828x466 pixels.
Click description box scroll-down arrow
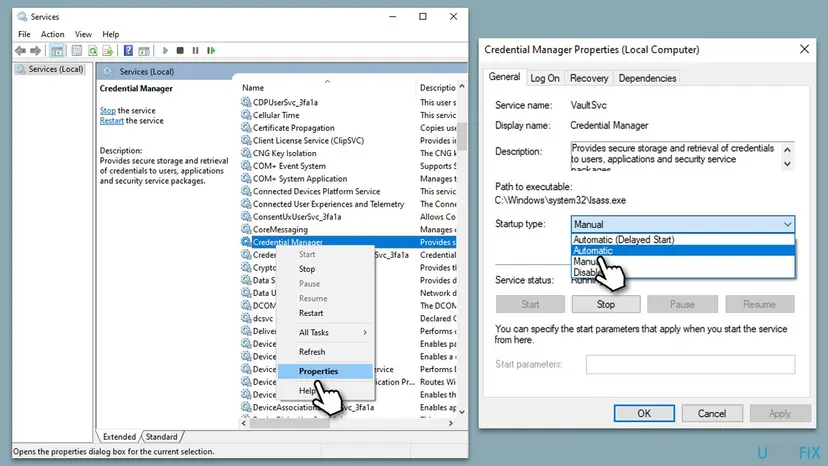click(787, 164)
